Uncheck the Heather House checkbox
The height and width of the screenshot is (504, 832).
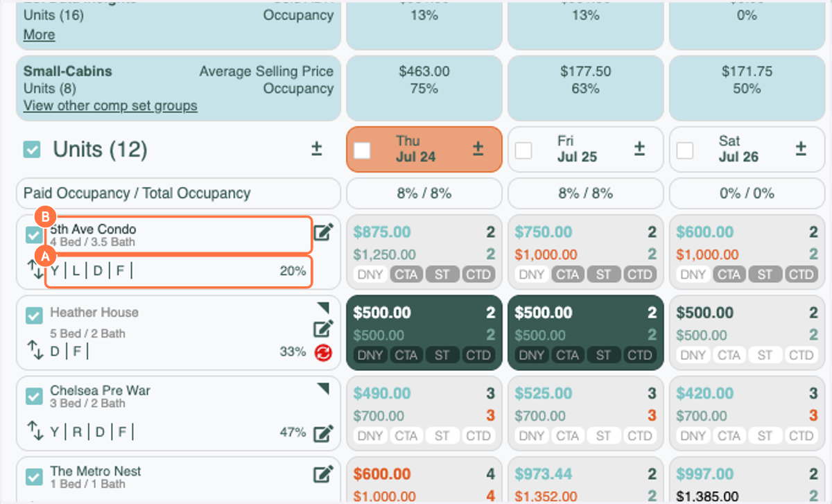(33, 316)
